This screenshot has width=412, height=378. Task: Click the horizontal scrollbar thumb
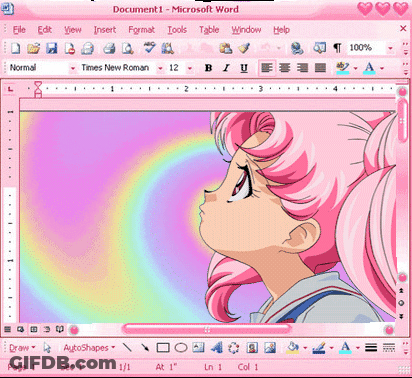[207, 329]
